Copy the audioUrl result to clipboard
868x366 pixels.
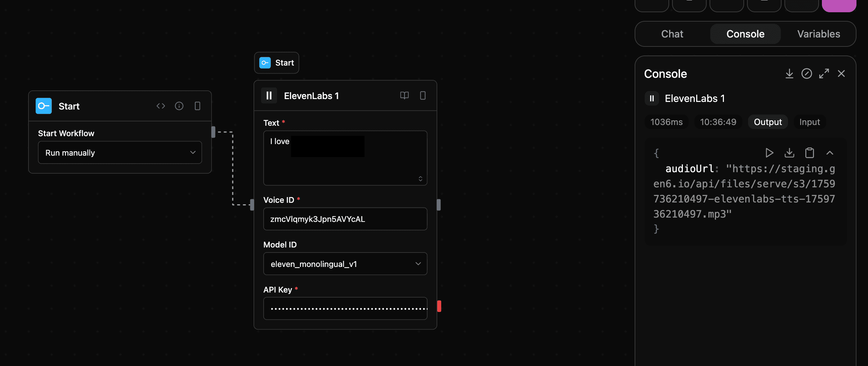(809, 153)
